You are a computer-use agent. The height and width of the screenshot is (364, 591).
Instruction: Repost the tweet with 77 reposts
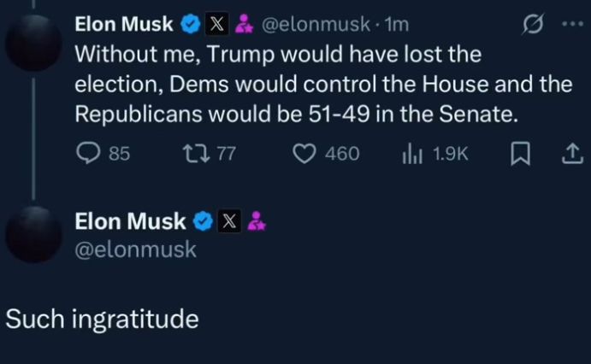(197, 153)
